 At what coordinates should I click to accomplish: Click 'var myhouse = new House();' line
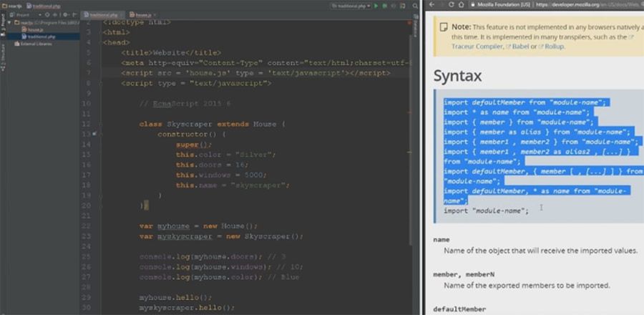[198, 226]
